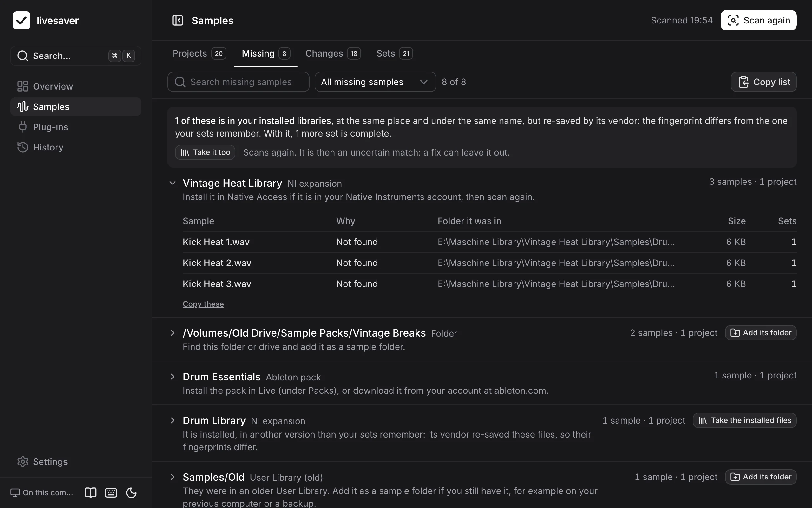812x508 pixels.
Task: Toggle dark mode moon icon
Action: tap(131, 492)
